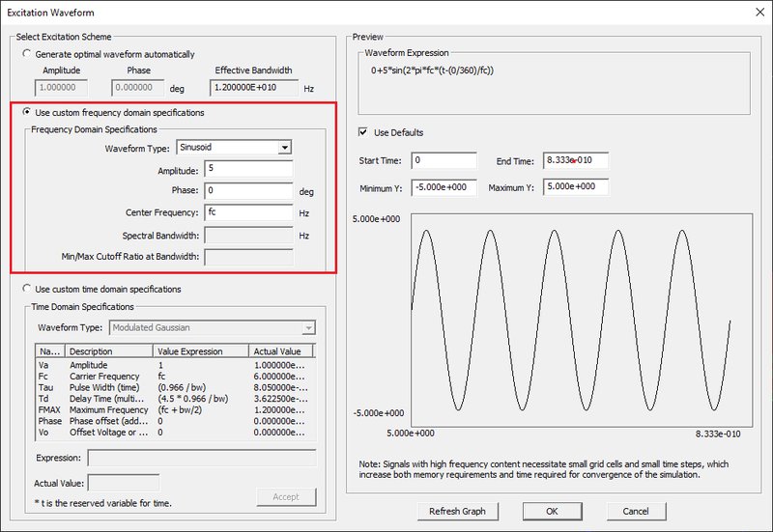Uncheck the Use Defaults checkbox
The width and height of the screenshot is (773, 532).
[363, 132]
